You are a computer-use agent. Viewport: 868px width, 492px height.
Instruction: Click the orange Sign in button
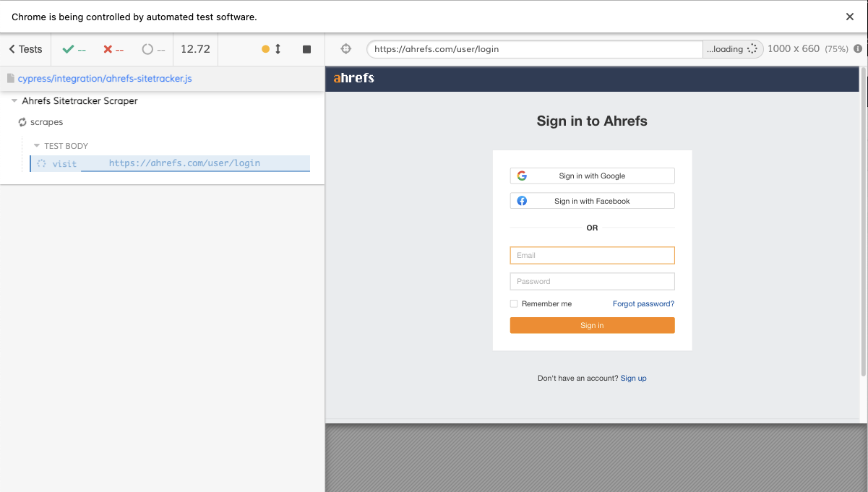pyautogui.click(x=592, y=325)
